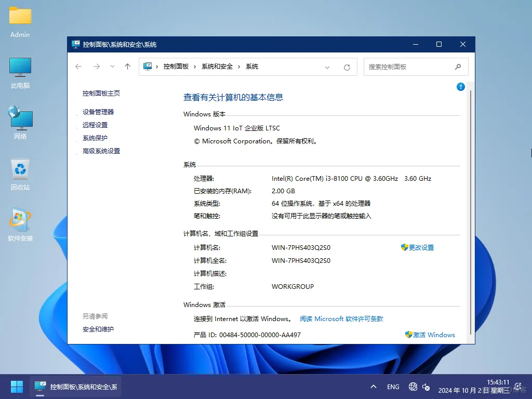532x399 pixels.
Task: Click the 连接到 Internet 以激活 Windows text
Action: [x=242, y=319]
